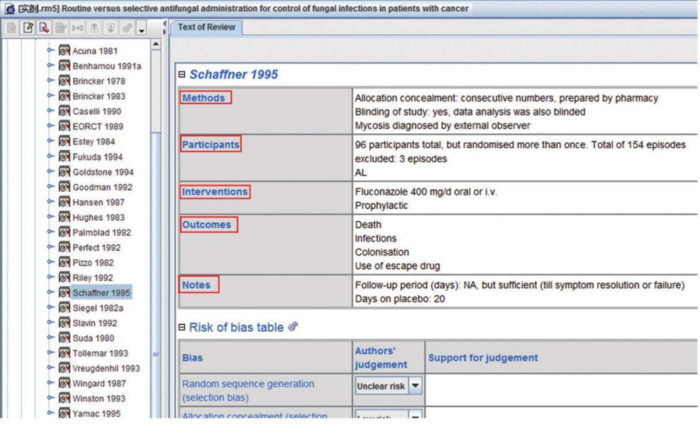Click the move up arrow toolbar icon
The image size is (700, 426).
tap(94, 28)
